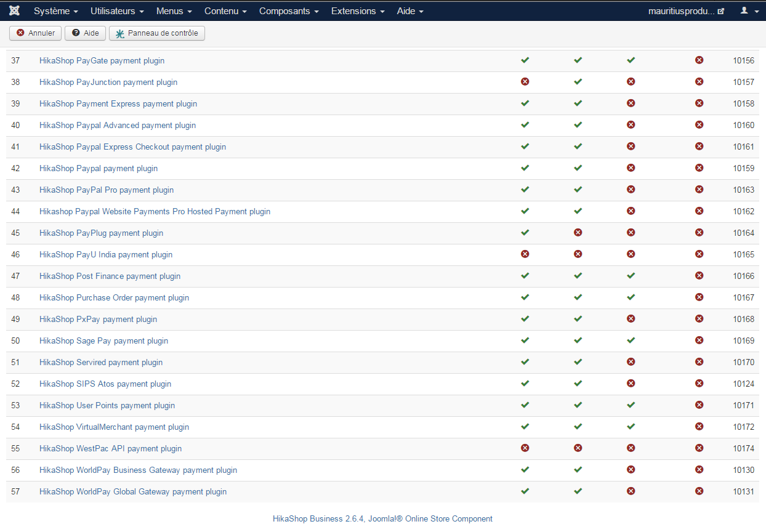The width and height of the screenshot is (766, 532).
Task: Open the Extensions dropdown in navbar
Action: 358,11
